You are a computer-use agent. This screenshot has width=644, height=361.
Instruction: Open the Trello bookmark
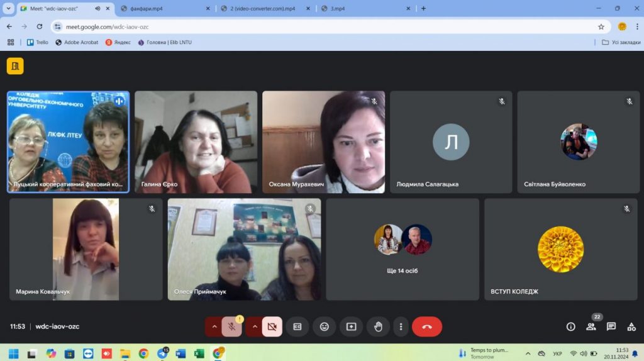(38, 42)
